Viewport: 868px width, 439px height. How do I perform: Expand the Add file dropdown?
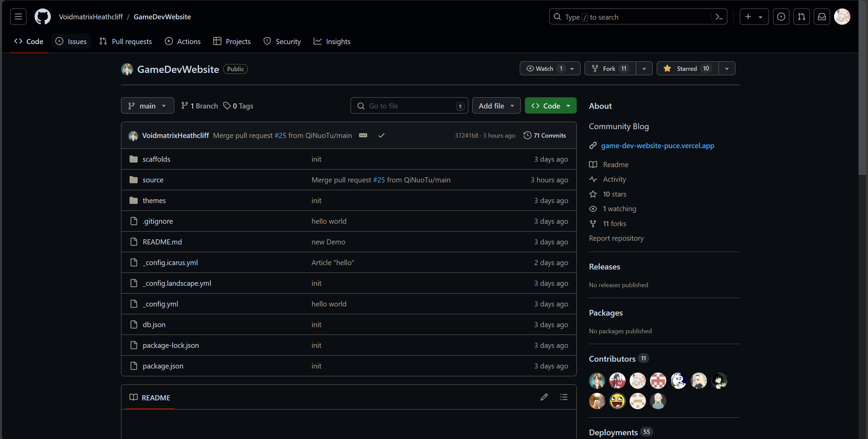[x=496, y=106]
